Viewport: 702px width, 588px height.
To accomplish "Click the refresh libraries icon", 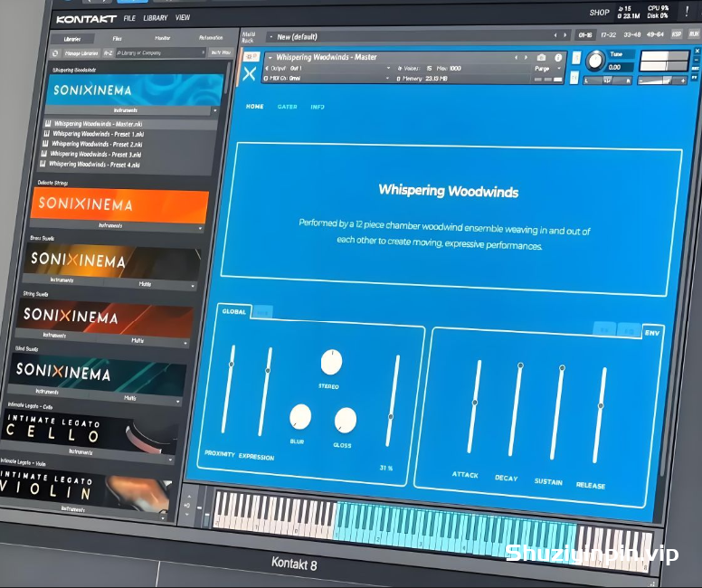I will click(55, 53).
